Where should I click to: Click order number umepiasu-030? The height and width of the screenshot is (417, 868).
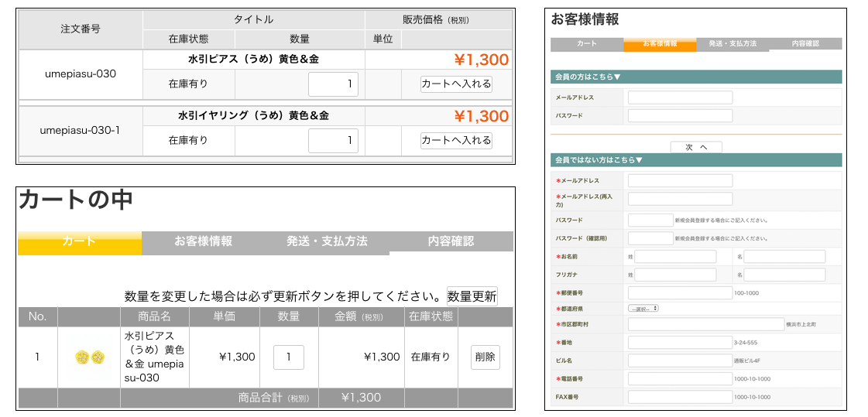point(81,73)
